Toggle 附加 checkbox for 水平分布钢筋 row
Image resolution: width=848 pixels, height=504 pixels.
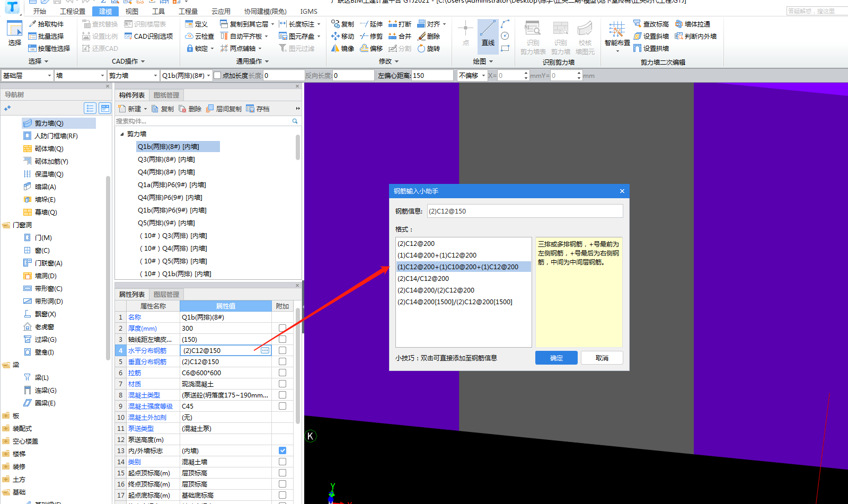[x=282, y=350]
